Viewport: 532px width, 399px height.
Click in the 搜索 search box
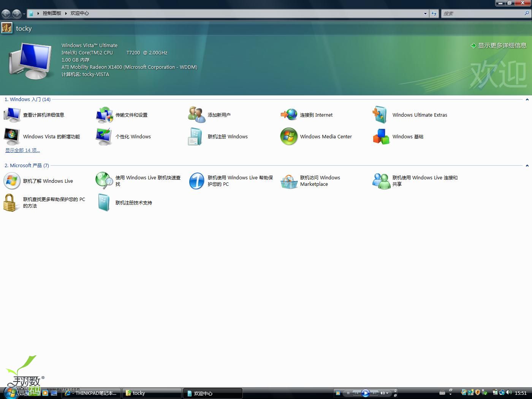tap(483, 13)
